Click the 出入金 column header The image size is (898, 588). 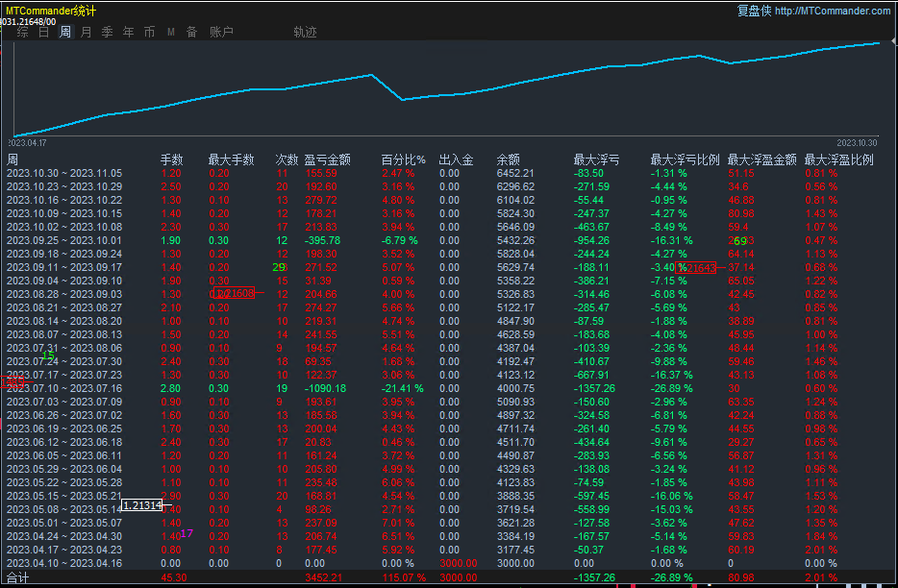point(456,159)
